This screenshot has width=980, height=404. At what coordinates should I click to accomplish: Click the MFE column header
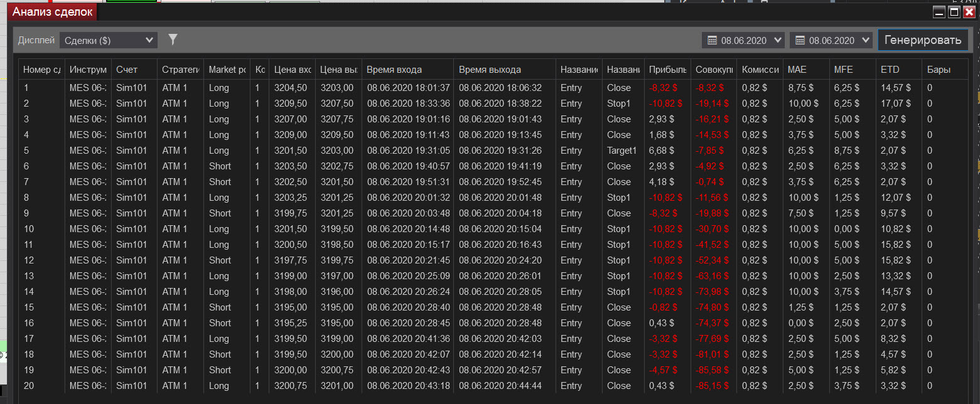click(853, 70)
